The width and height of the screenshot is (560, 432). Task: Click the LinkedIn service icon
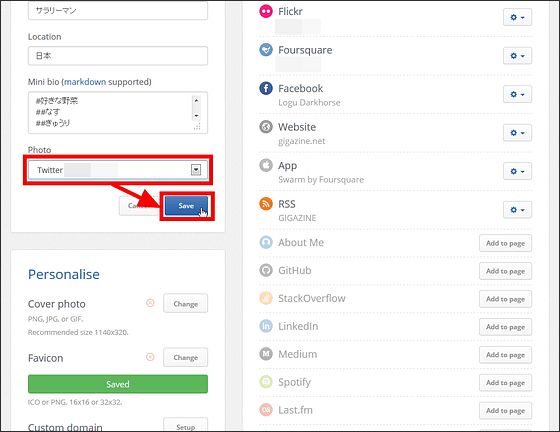tap(266, 326)
